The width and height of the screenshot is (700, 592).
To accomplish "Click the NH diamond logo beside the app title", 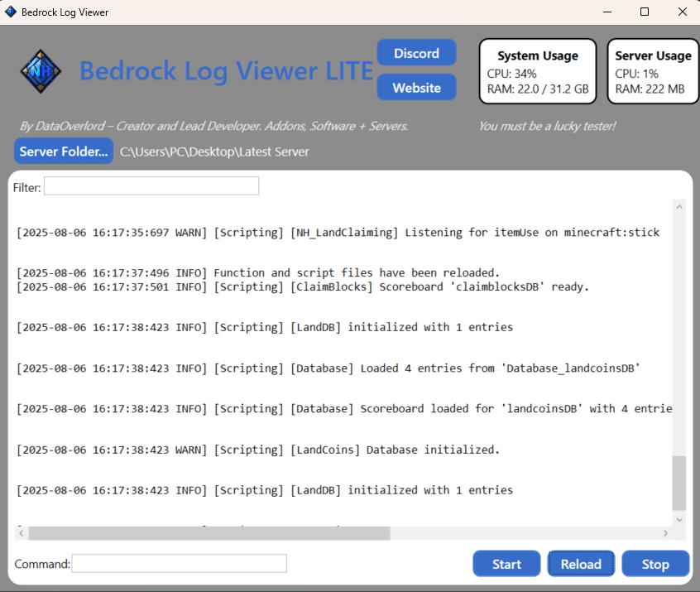I will (x=40, y=71).
